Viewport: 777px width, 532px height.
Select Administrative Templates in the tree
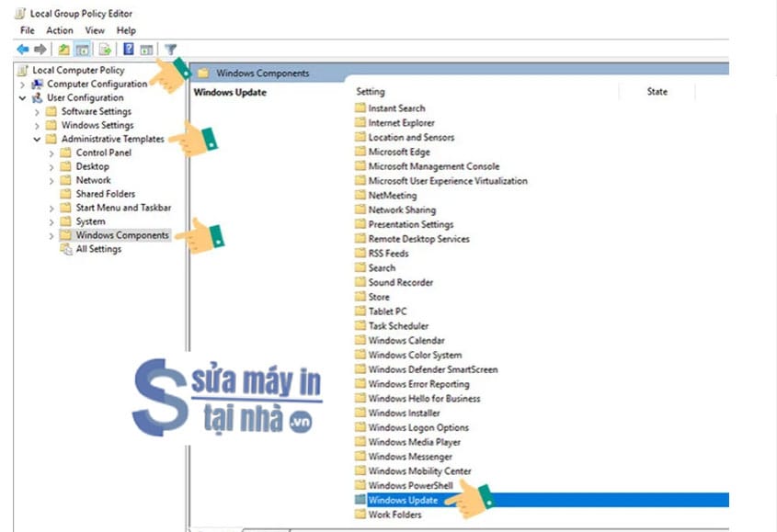click(x=112, y=139)
